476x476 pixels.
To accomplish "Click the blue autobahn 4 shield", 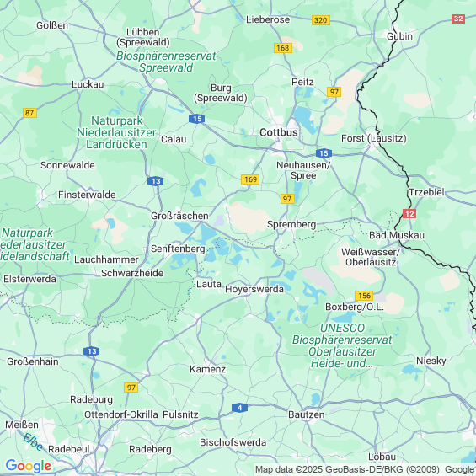I will 239,408.
